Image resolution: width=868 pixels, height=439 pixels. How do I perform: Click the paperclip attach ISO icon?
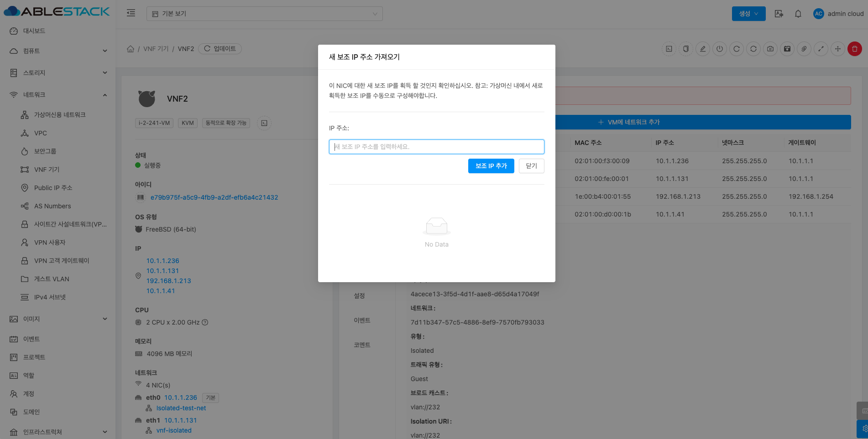pyautogui.click(x=804, y=49)
